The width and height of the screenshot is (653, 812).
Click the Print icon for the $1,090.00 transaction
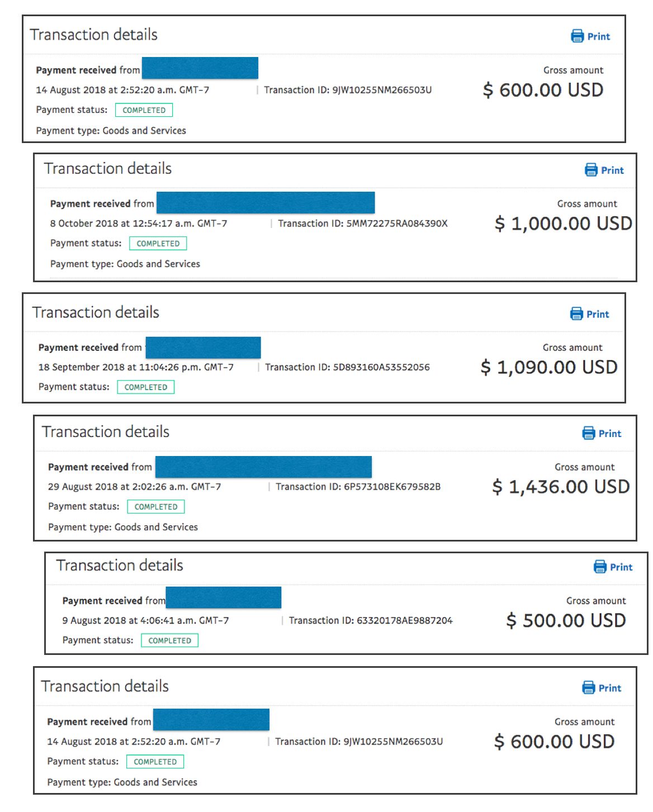click(576, 314)
